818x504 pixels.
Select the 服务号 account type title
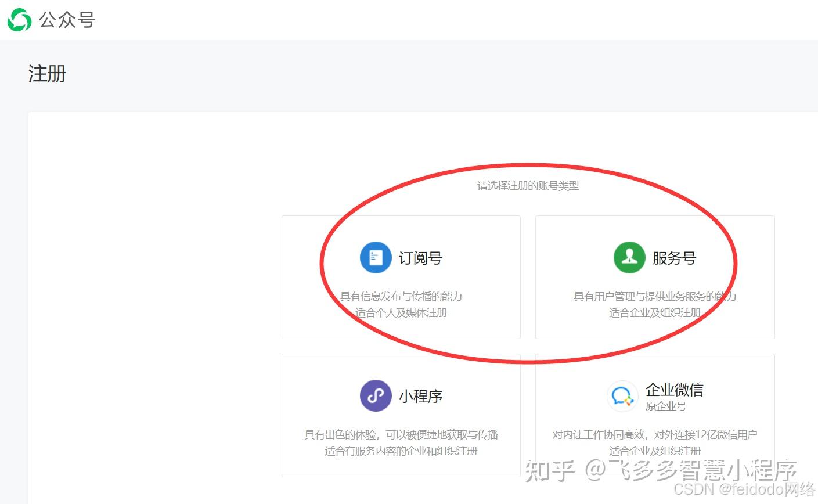674,258
